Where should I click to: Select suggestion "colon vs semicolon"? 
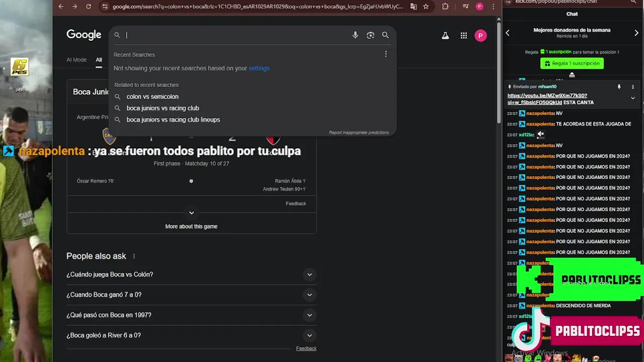click(x=152, y=97)
